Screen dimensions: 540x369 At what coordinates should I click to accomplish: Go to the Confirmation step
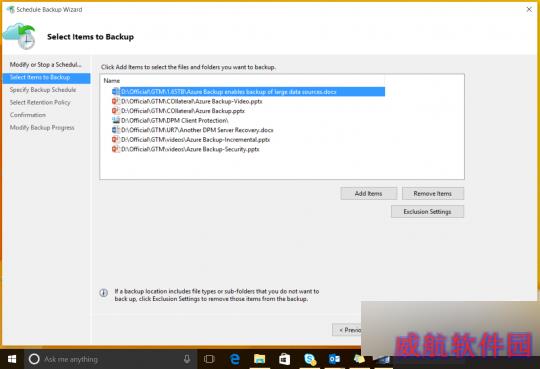(28, 115)
